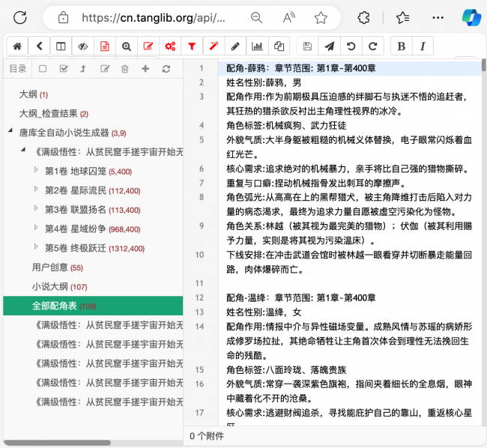Click the zoom magnifier toolbar icon

127,46
